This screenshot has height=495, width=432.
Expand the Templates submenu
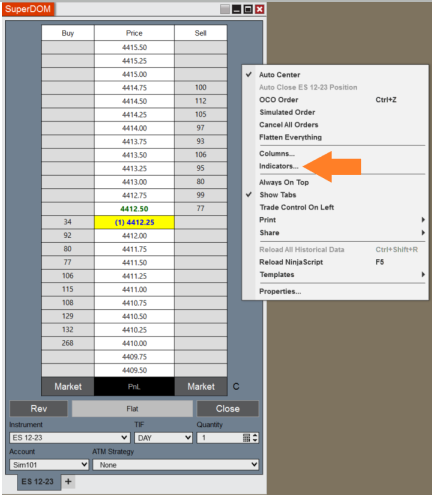335,275
